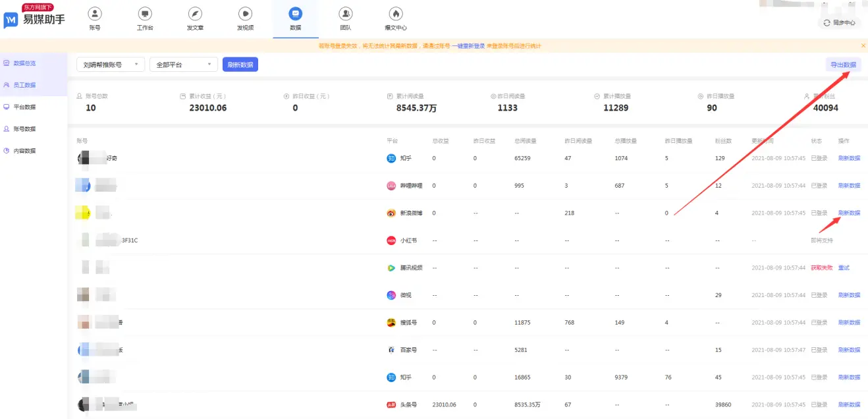The height and width of the screenshot is (419, 868).
Task: Click the 粉丝数 column header
Action: pos(724,141)
